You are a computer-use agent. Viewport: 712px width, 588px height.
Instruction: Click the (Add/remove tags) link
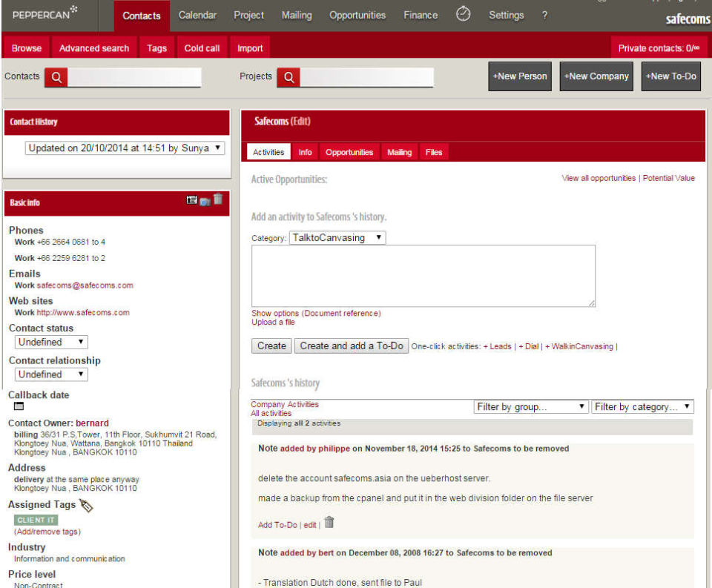47,531
